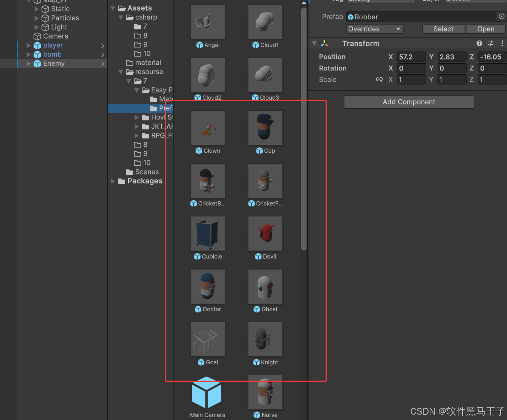Expand the Particles object in hierarchy

[x=37, y=18]
